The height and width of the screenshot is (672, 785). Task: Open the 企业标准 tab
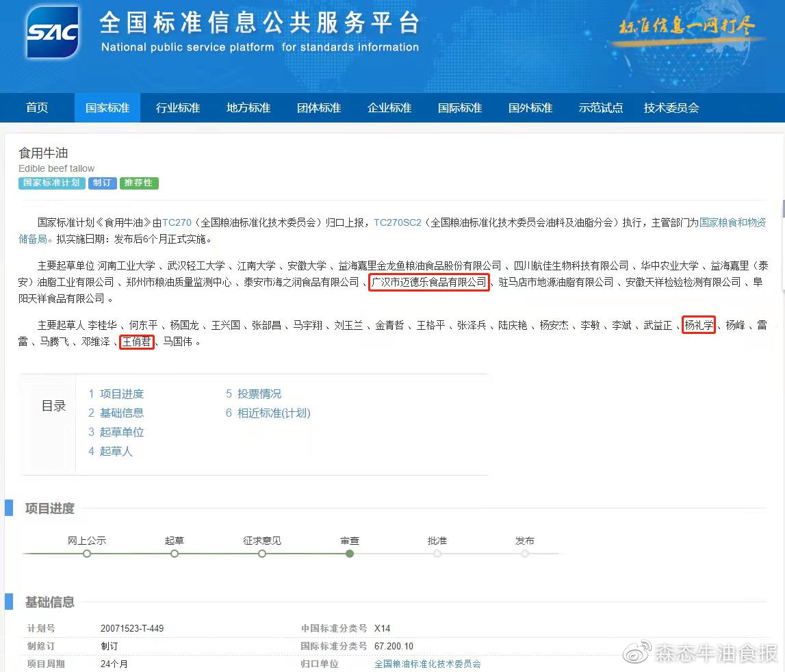(389, 107)
